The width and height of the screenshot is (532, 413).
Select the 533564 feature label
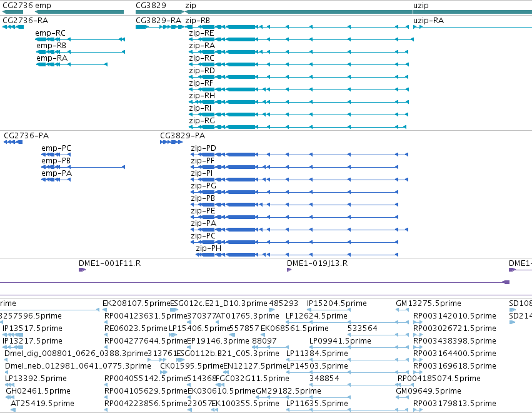[363, 329]
